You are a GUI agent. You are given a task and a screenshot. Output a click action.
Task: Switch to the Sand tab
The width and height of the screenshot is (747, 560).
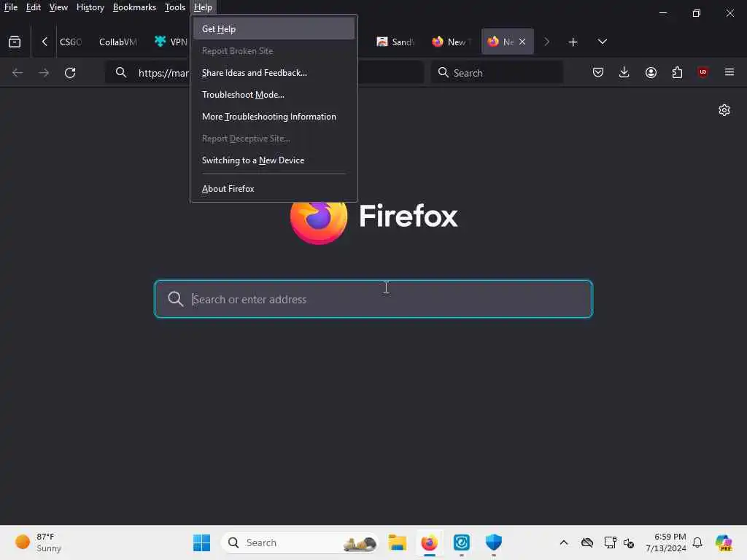pos(396,42)
